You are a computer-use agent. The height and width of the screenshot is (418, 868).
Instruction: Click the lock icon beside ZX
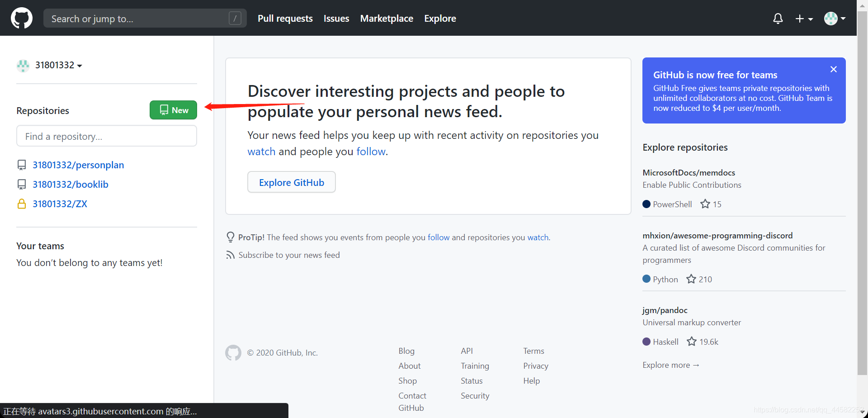(22, 204)
